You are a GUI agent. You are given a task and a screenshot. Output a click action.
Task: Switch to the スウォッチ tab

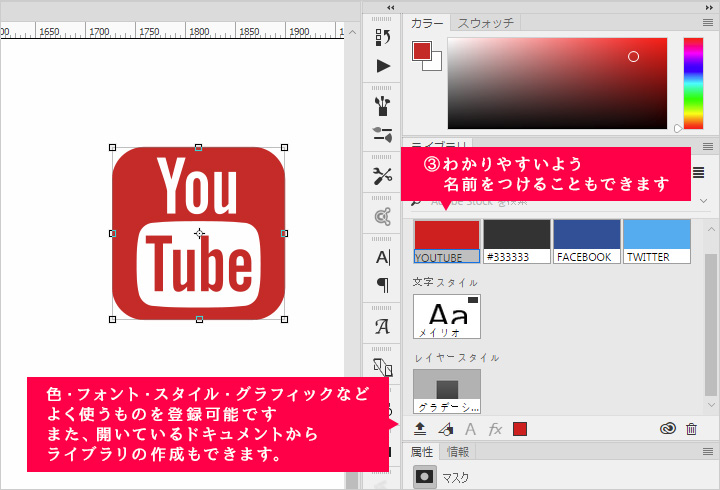coord(485,23)
